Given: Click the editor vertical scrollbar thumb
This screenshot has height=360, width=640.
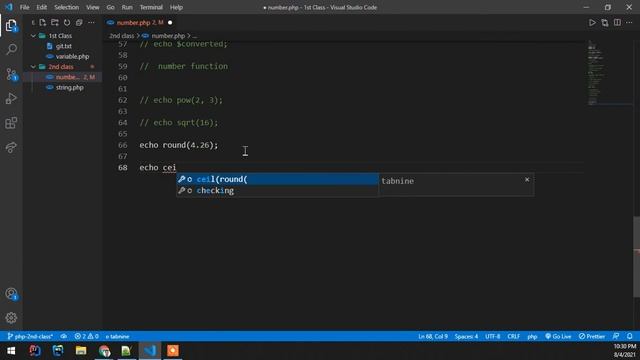Looking at the screenshot, I should pyautogui.click(x=637, y=257).
